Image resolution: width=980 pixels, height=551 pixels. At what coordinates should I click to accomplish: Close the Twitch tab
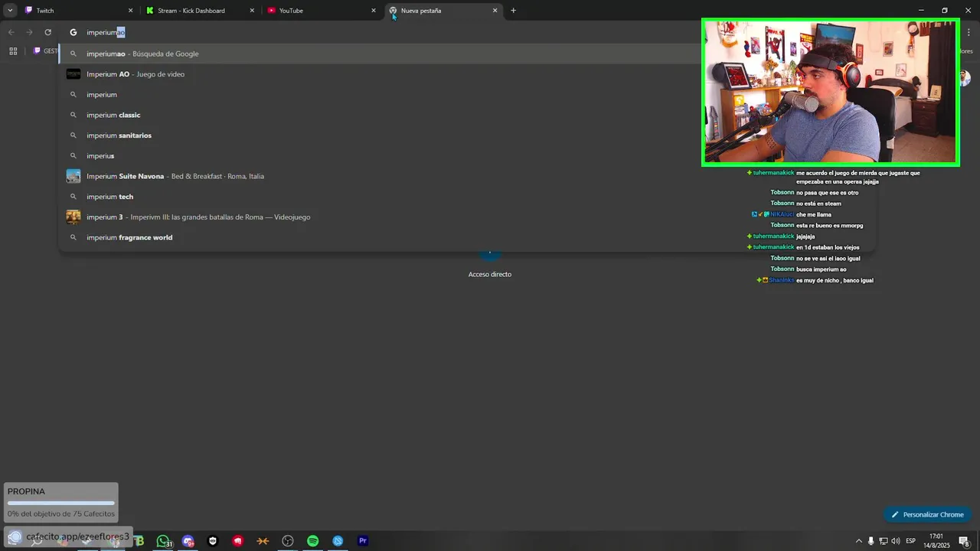(x=130, y=11)
